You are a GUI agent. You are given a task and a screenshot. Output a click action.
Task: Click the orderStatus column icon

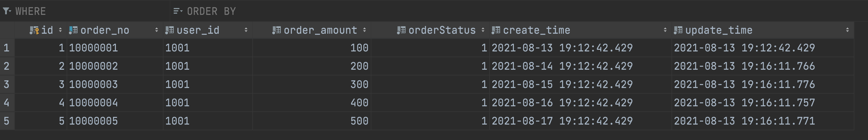pos(401,31)
